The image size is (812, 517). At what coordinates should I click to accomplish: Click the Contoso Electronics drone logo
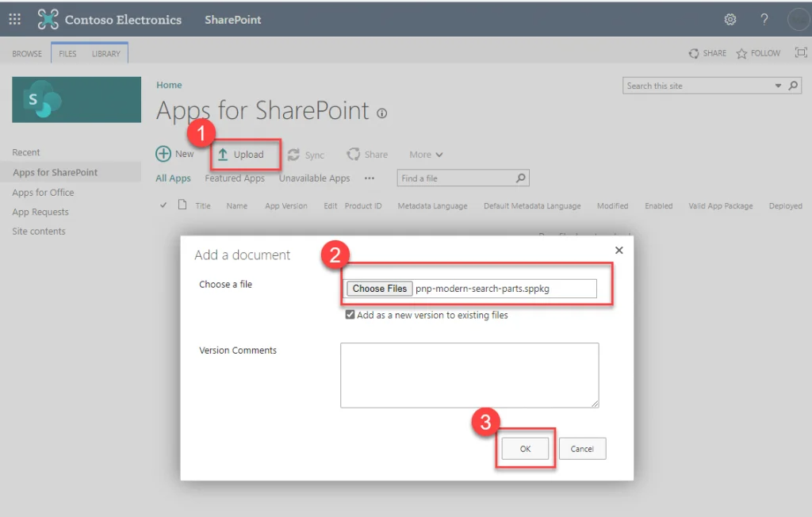[48, 19]
